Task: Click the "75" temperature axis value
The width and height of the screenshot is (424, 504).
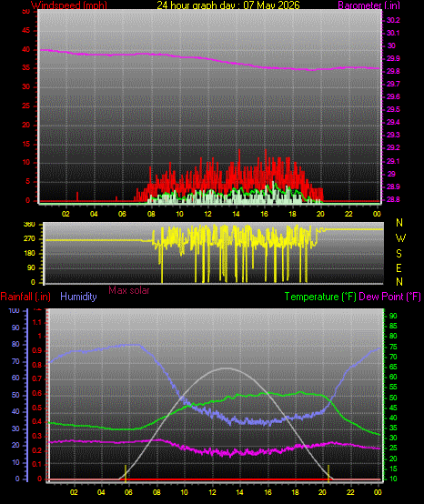Action: click(393, 348)
